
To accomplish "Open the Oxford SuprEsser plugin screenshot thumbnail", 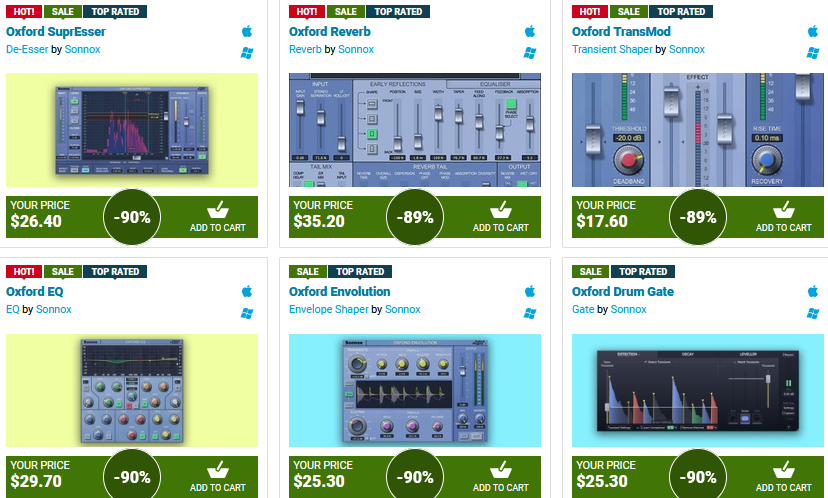I will pos(132,130).
